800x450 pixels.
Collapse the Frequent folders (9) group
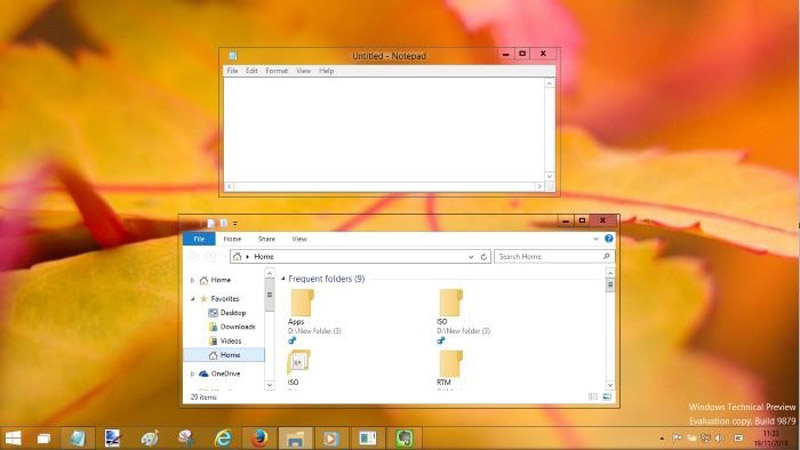pyautogui.click(x=283, y=279)
